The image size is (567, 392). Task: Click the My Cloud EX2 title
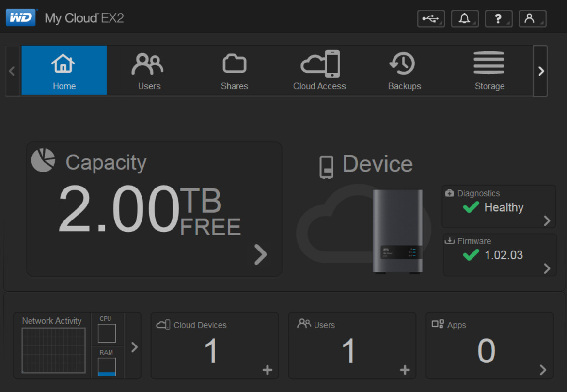coord(84,18)
